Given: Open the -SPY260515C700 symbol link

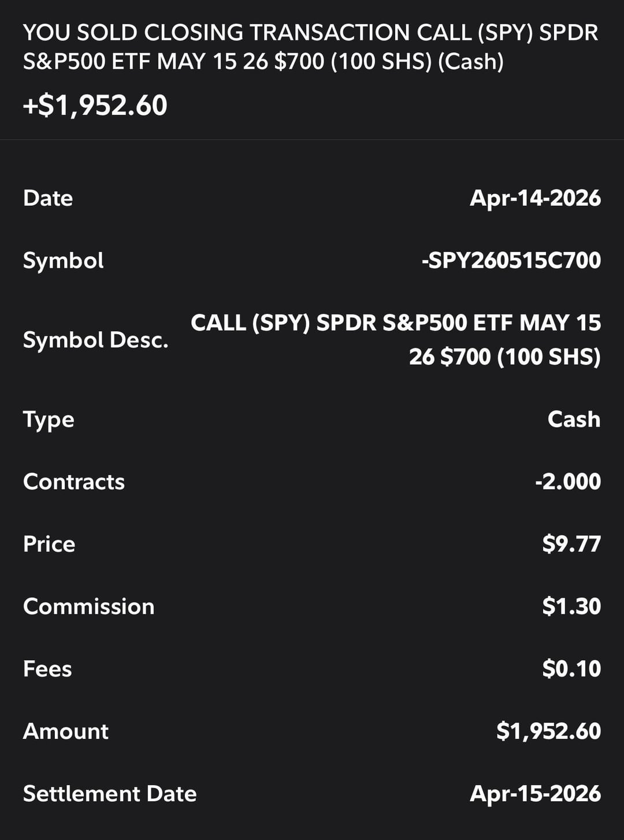Looking at the screenshot, I should click(x=511, y=261).
